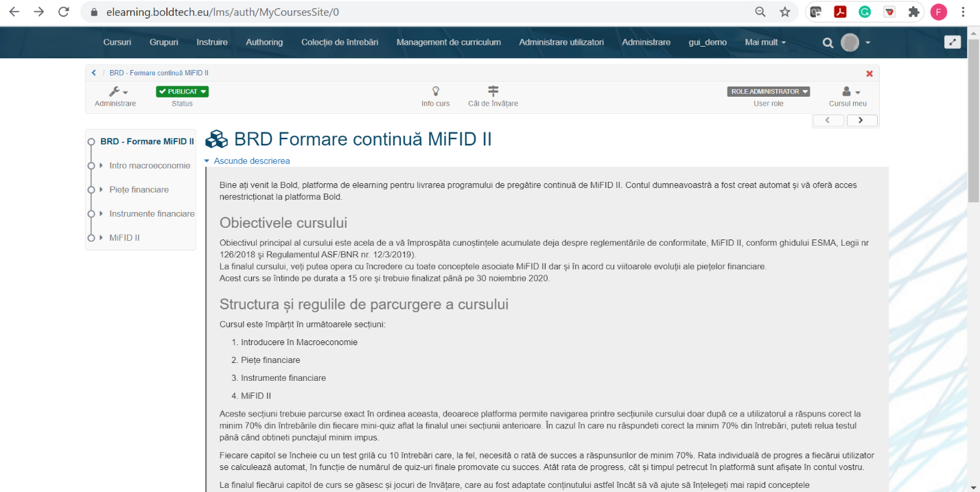Open Administrare utilizatori
The image size is (980, 492).
coord(561,42)
